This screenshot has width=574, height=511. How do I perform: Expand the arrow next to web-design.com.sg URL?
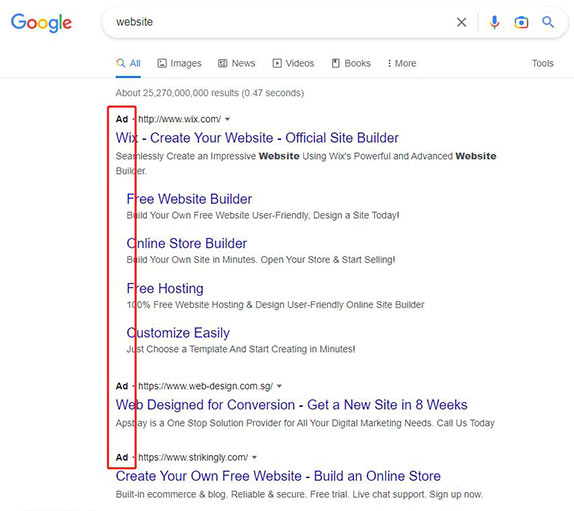(279, 386)
